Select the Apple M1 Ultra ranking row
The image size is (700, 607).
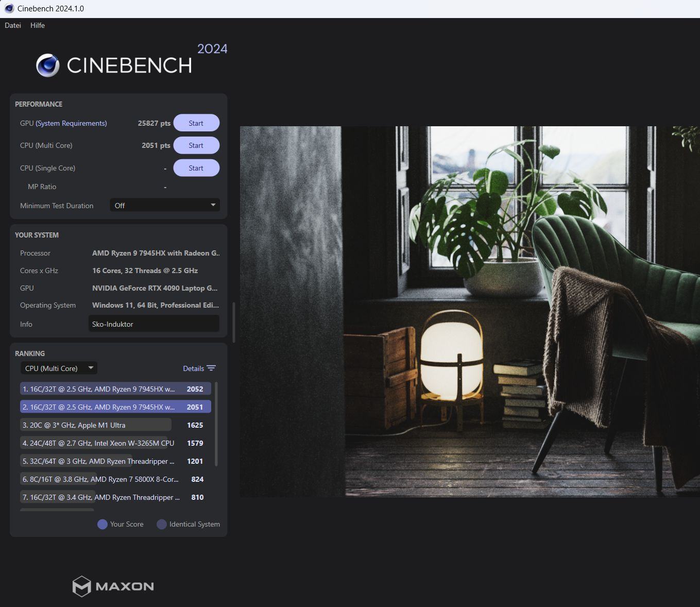[115, 425]
